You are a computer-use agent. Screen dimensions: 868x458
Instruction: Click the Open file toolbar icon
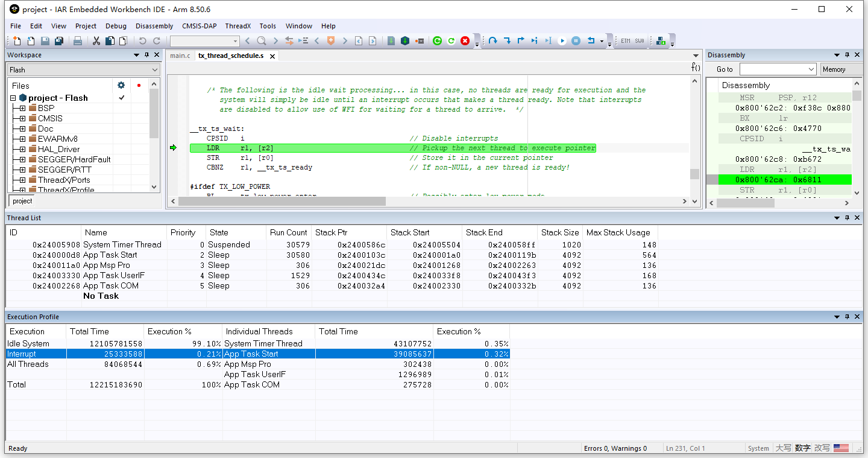click(x=31, y=41)
